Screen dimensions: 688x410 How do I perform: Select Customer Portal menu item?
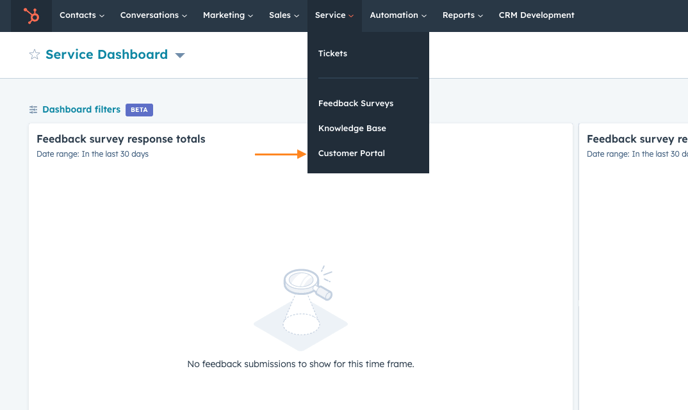click(351, 153)
